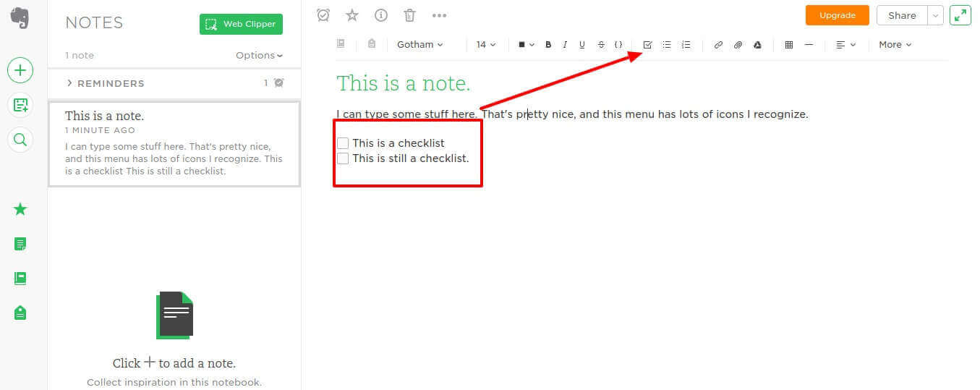Click the notebook icon in the formatting bar

pos(341,43)
